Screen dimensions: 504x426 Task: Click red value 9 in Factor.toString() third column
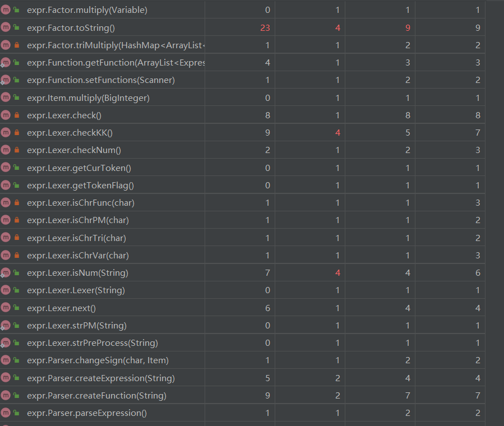[408, 27]
